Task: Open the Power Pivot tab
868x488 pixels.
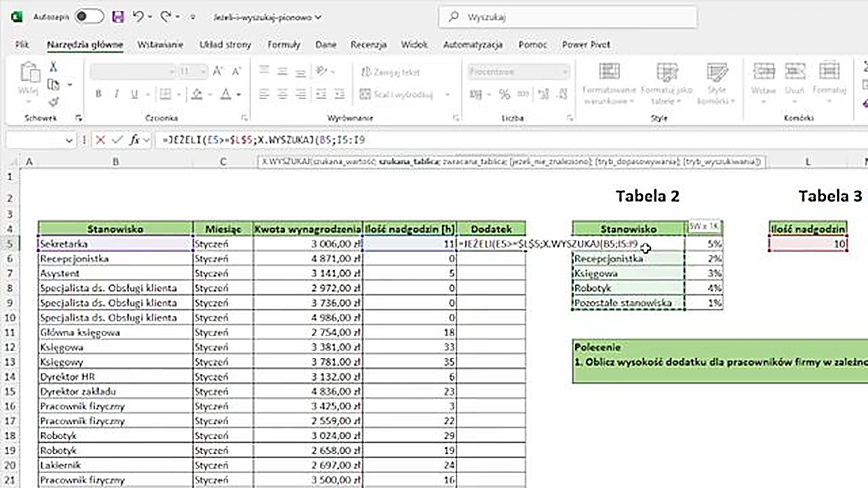Action: (585, 44)
